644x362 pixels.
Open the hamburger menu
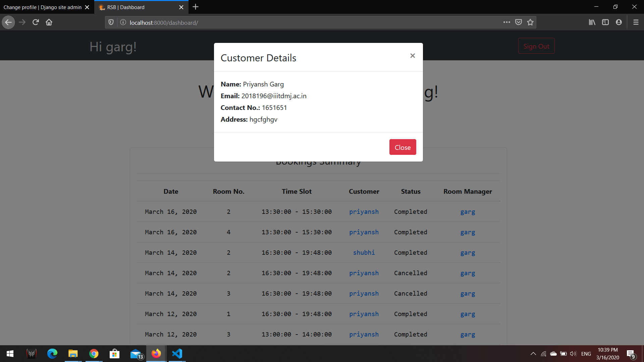click(636, 22)
